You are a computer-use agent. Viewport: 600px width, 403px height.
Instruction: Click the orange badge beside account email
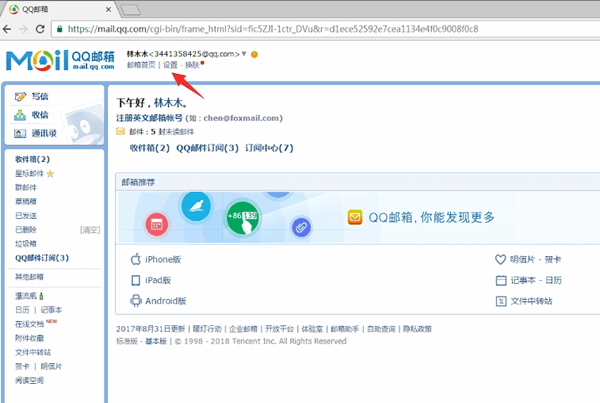tap(254, 54)
